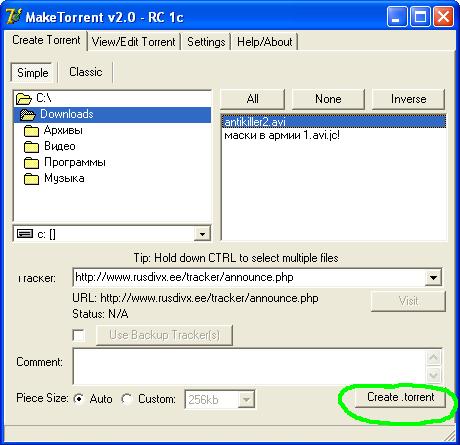Enable the Use Backup Tracker(s) checkbox

79,335
